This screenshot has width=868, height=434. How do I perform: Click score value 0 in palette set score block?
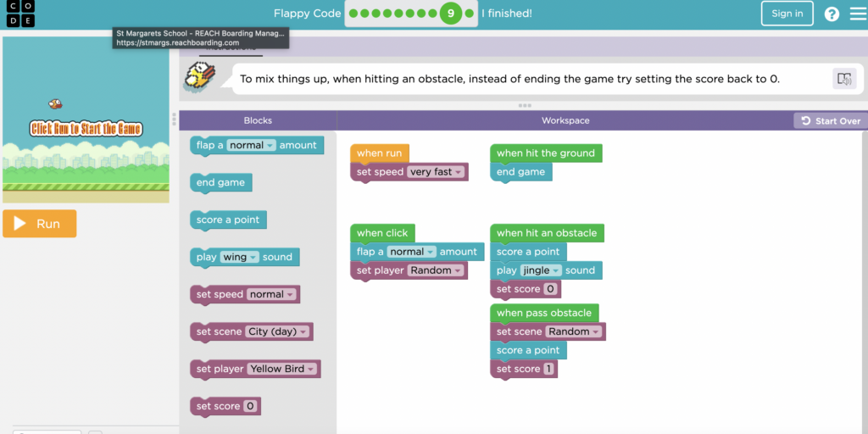tap(250, 406)
